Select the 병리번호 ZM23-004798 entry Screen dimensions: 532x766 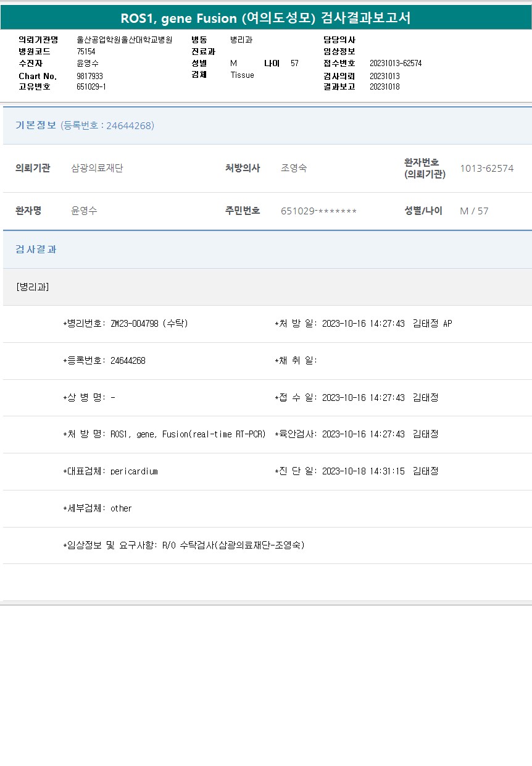pyautogui.click(x=125, y=324)
